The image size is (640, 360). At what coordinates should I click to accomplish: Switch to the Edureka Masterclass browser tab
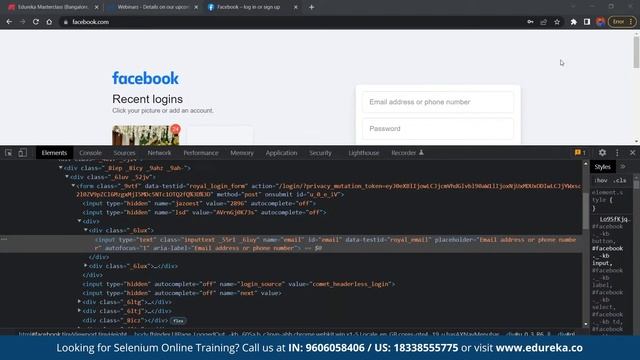pos(51,7)
